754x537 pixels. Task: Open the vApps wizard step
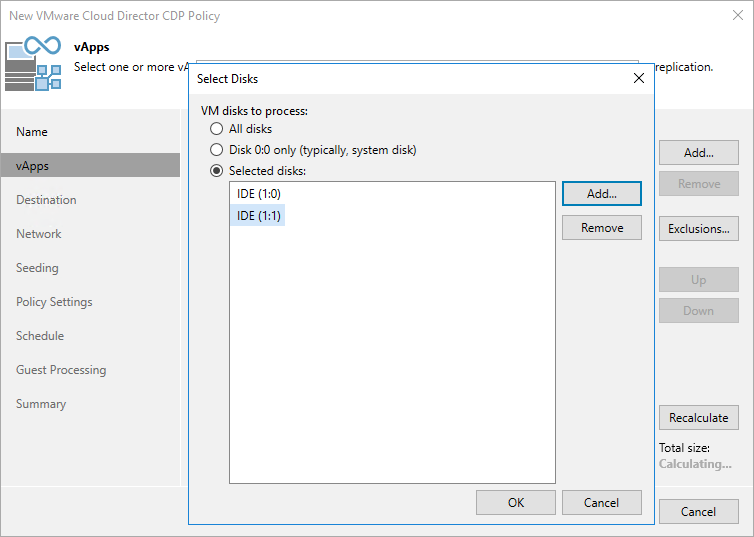90,165
